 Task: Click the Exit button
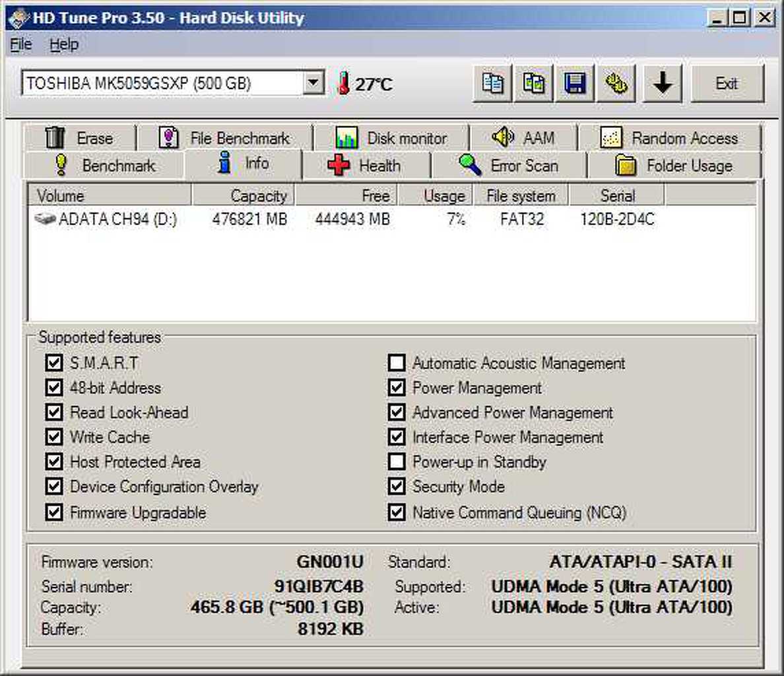pos(727,83)
